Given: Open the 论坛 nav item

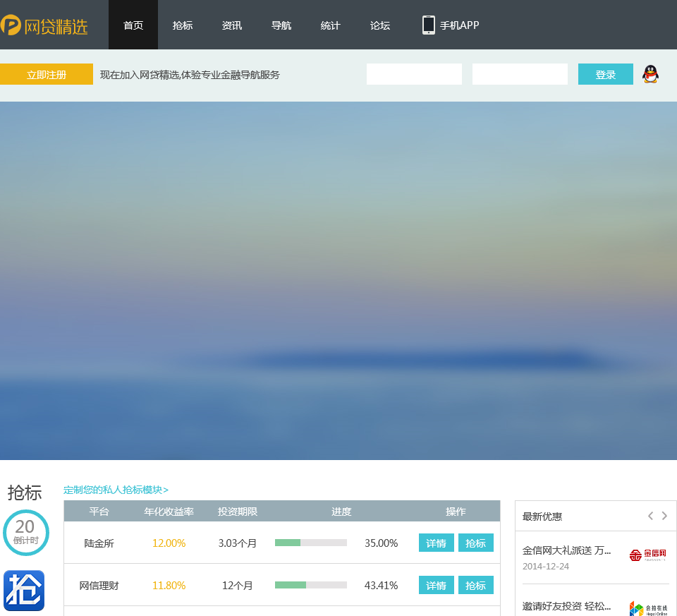Looking at the screenshot, I should (x=380, y=25).
